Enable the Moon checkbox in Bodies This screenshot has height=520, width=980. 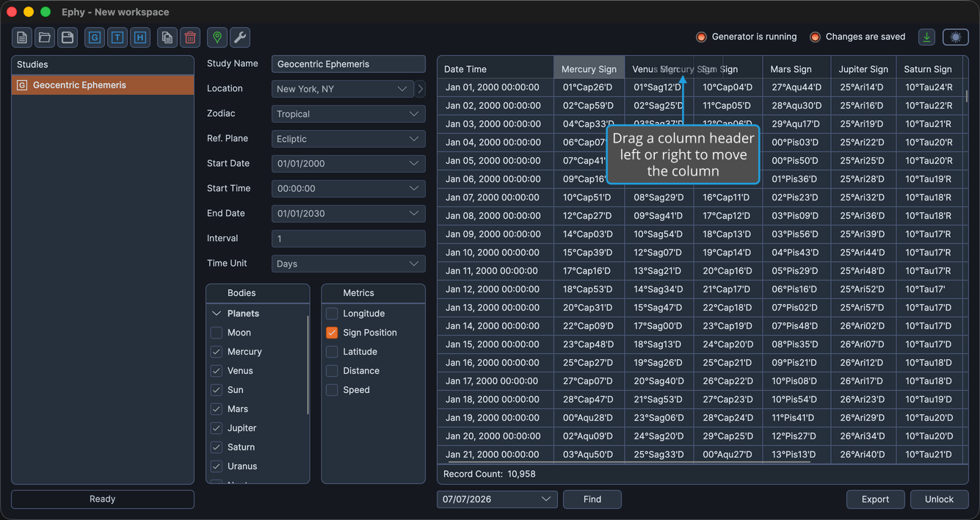point(217,333)
